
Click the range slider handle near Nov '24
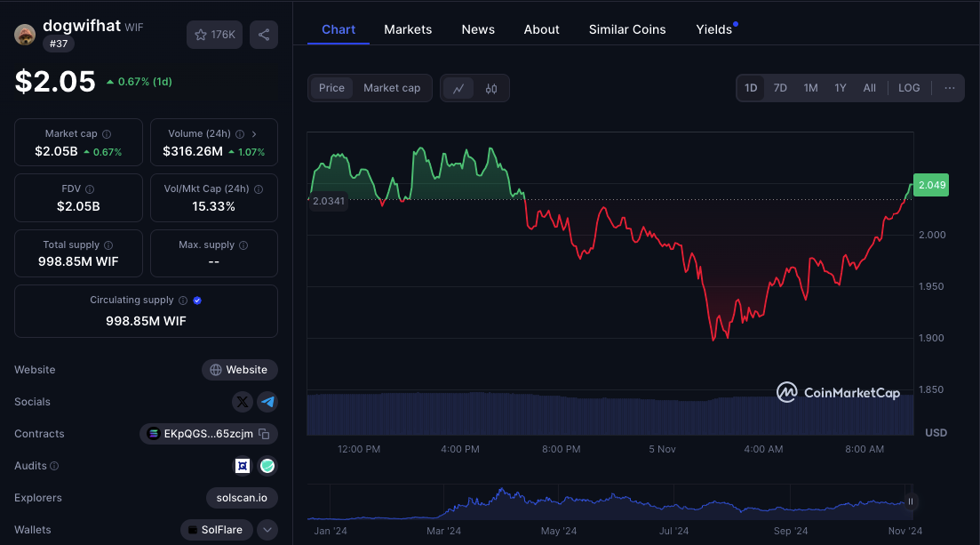(910, 501)
